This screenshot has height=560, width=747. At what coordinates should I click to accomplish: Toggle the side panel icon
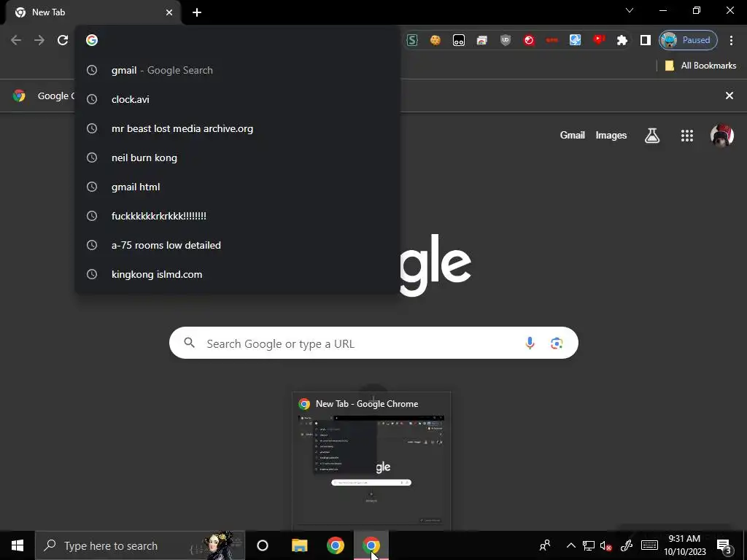646,40
